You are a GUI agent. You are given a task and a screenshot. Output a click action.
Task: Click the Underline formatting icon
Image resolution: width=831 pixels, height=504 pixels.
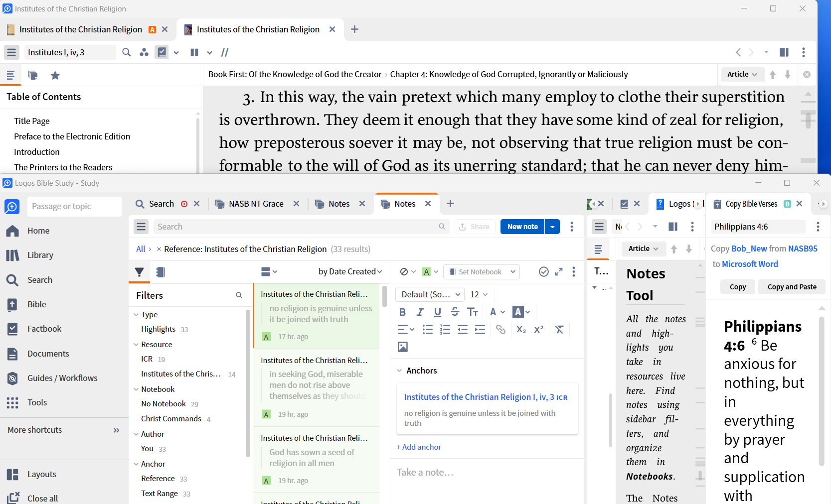click(438, 312)
